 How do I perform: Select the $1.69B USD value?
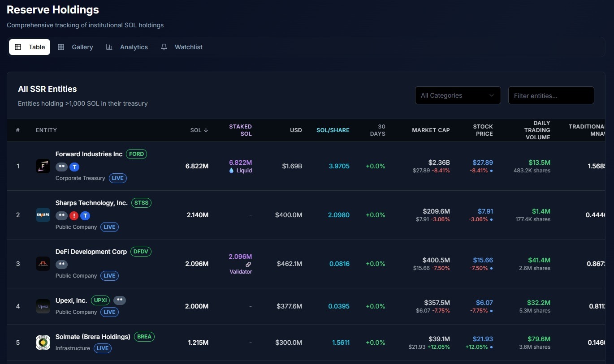(292, 166)
